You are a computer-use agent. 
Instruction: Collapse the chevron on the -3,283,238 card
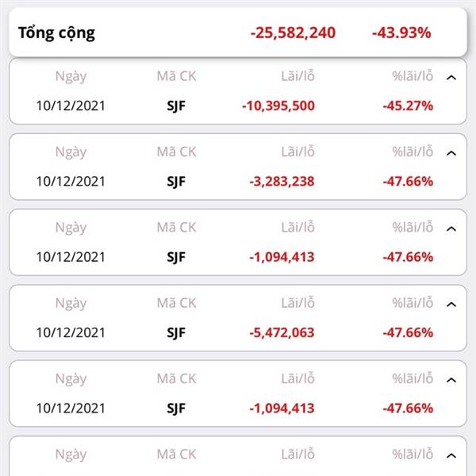[x=451, y=154]
